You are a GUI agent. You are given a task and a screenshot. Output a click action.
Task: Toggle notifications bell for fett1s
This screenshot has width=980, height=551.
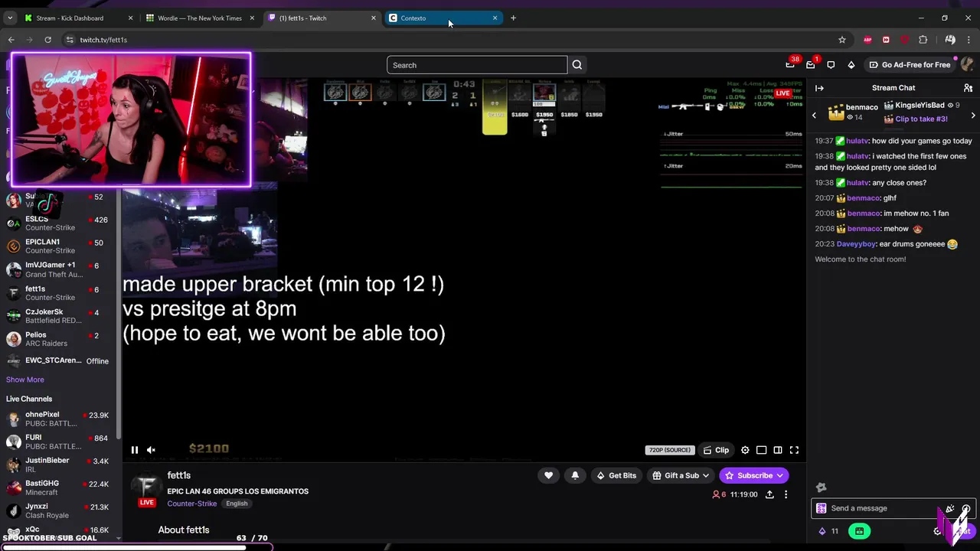[575, 475]
